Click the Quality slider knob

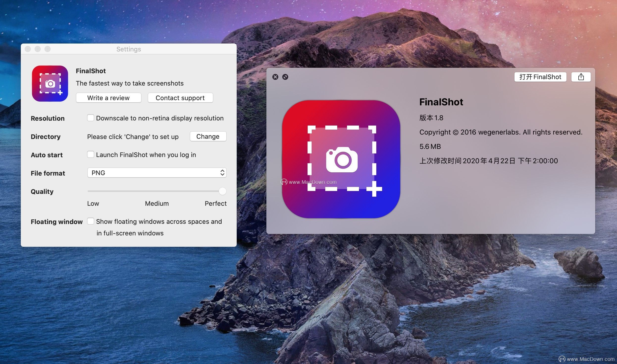(222, 191)
